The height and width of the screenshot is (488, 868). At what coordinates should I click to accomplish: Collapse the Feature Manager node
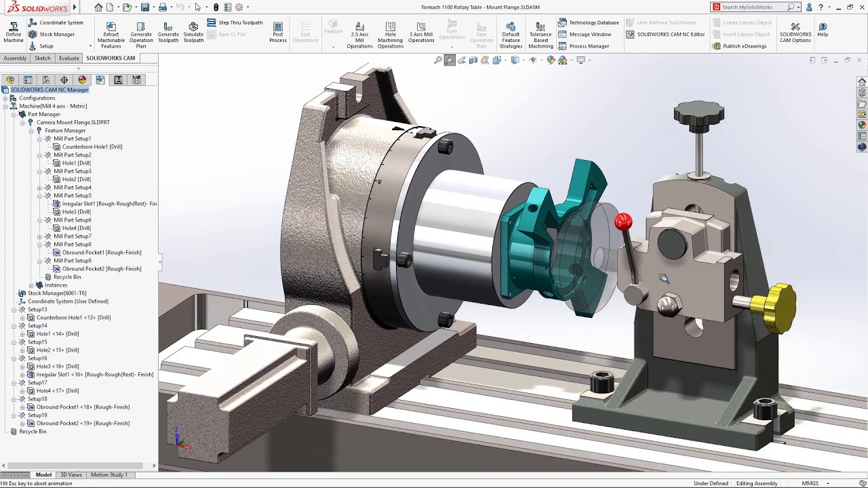(x=31, y=130)
